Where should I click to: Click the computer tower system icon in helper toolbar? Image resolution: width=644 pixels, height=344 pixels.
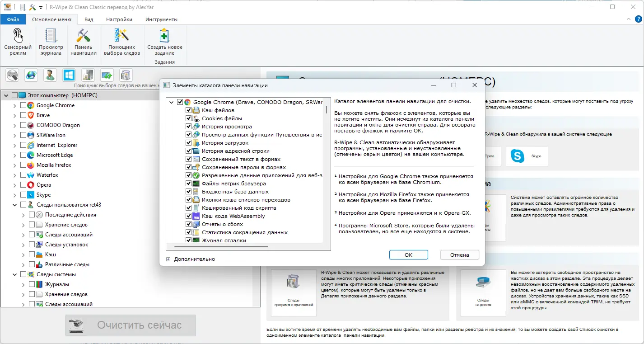88,75
